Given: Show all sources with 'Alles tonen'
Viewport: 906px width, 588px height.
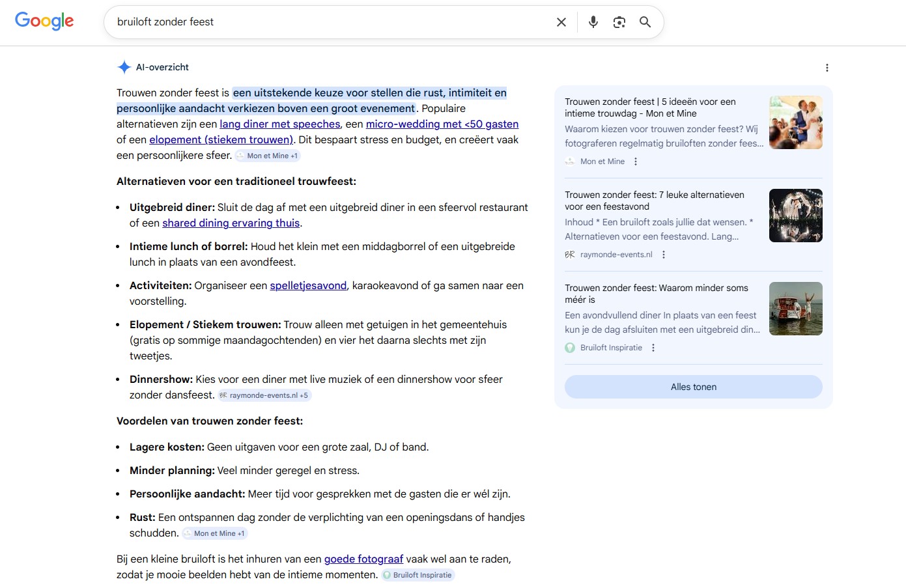Looking at the screenshot, I should click(694, 387).
